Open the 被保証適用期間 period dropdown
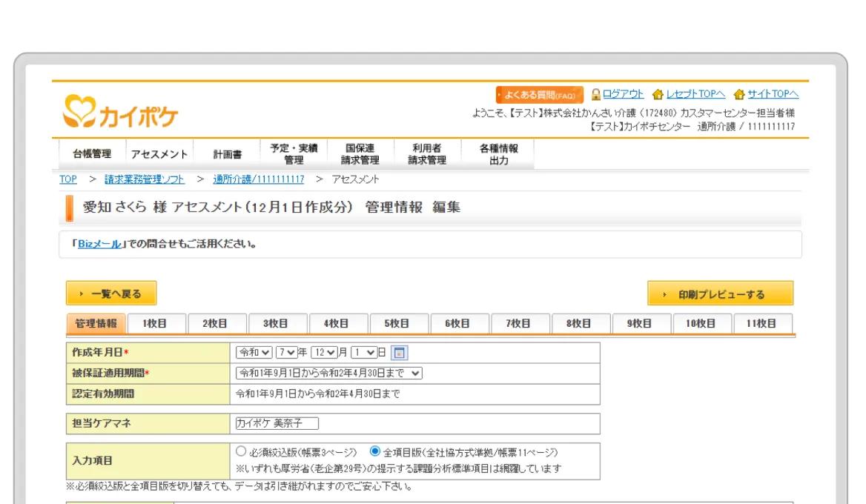The image size is (866, 504). (x=328, y=374)
